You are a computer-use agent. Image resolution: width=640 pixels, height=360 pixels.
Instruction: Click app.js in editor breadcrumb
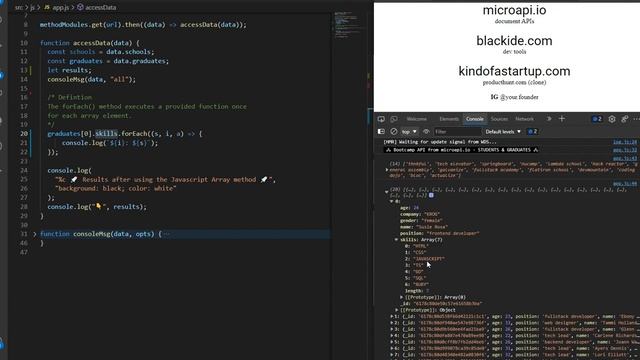[x=60, y=7]
